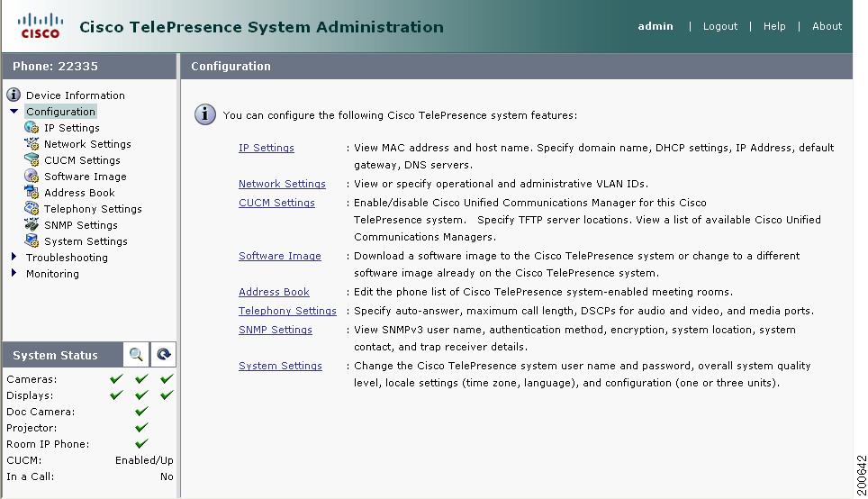This screenshot has height=499, width=868.
Task: Follow the Address Book link in main panel
Action: coord(274,292)
